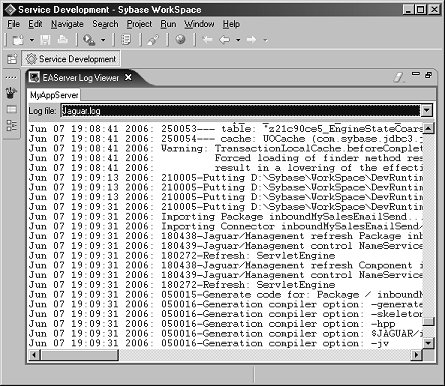Image resolution: width=445 pixels, height=386 pixels.
Task: Open the external tools dropdown arrow
Action: pyautogui.click(x=103, y=40)
